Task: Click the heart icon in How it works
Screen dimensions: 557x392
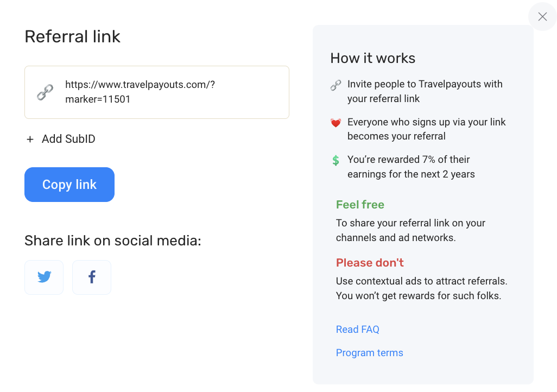Action: (336, 123)
